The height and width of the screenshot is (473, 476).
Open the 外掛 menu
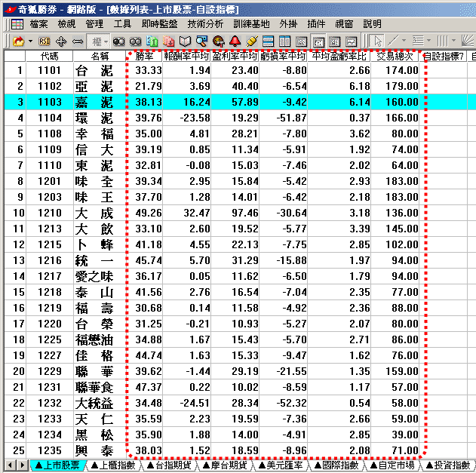click(288, 24)
